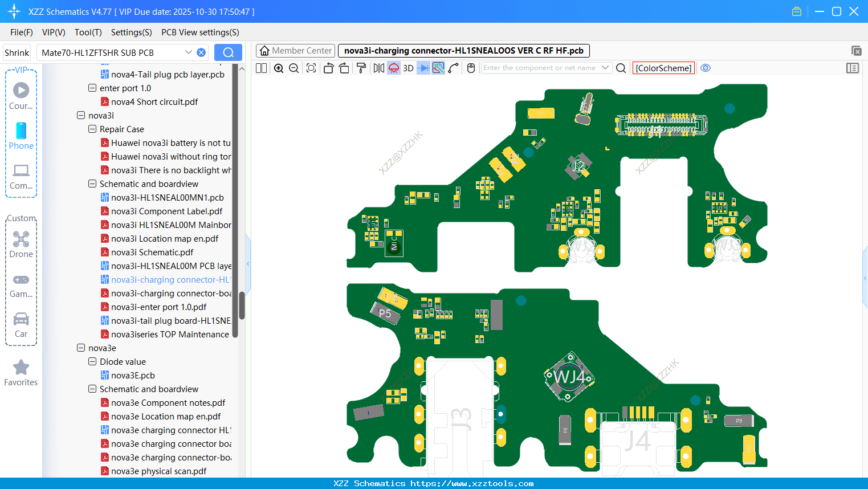
Task: Open the mouse settings icon
Action: click(x=471, y=68)
